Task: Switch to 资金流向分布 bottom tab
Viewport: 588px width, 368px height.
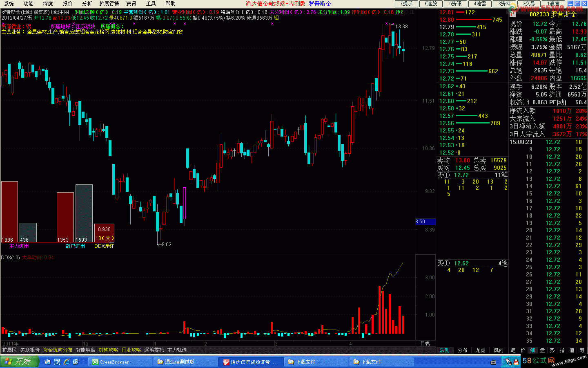Action: [x=58, y=350]
